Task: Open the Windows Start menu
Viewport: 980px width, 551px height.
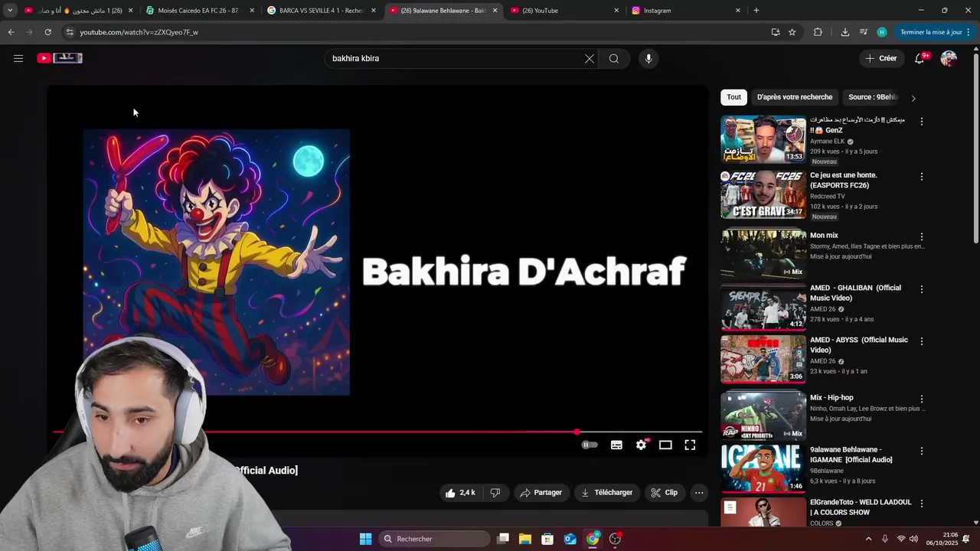Action: click(x=366, y=539)
